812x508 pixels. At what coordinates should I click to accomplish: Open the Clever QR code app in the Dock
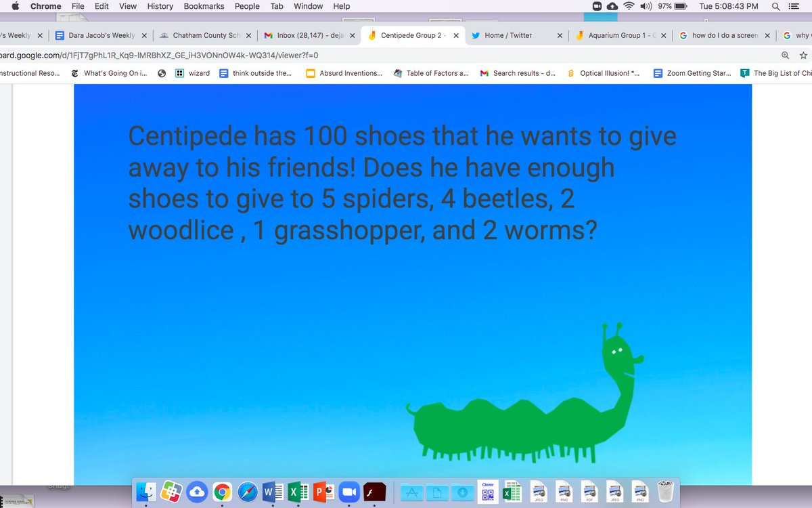pos(487,492)
